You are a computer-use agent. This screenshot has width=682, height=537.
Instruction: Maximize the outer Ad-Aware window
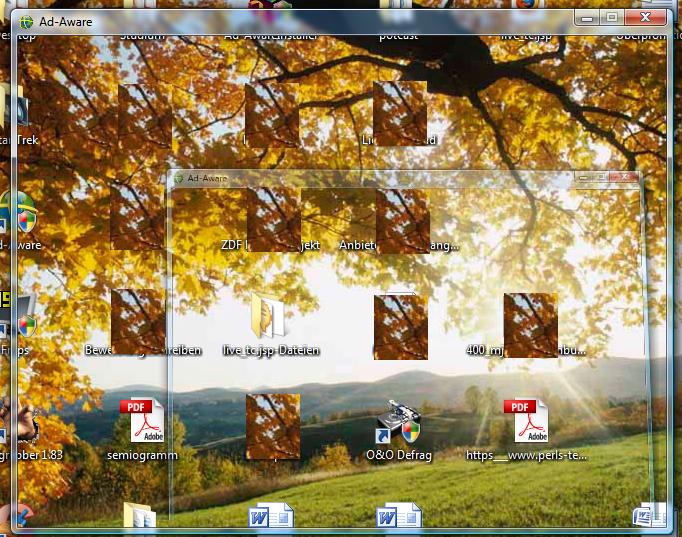(612, 18)
